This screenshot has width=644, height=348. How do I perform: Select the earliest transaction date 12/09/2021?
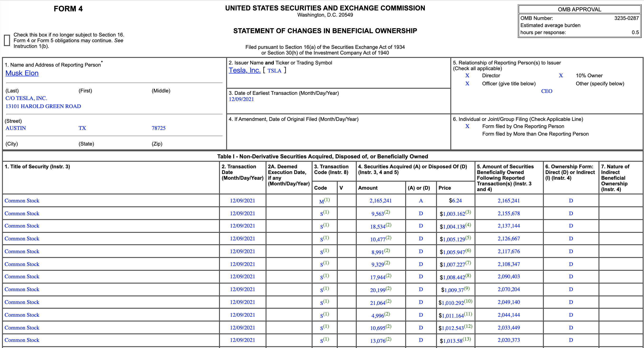241,99
